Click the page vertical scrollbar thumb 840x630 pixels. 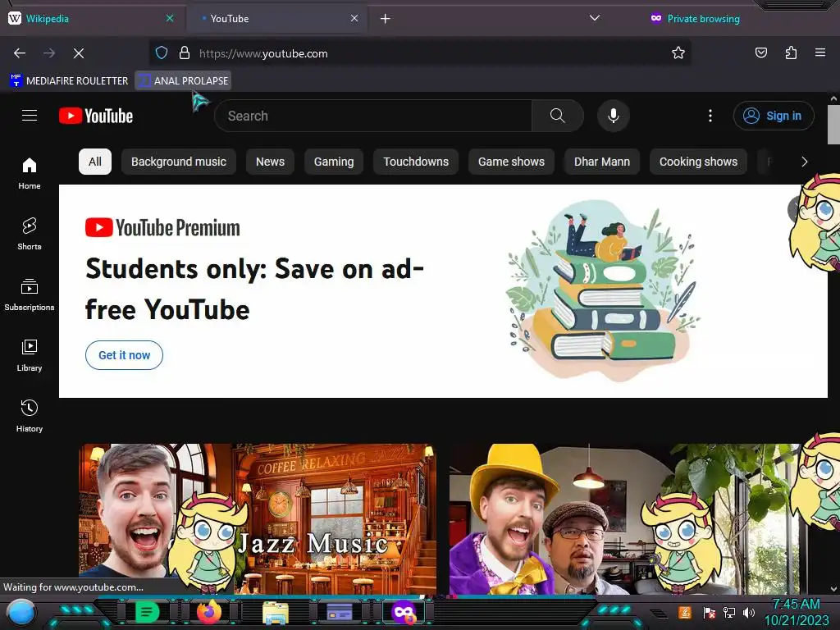coord(833,125)
